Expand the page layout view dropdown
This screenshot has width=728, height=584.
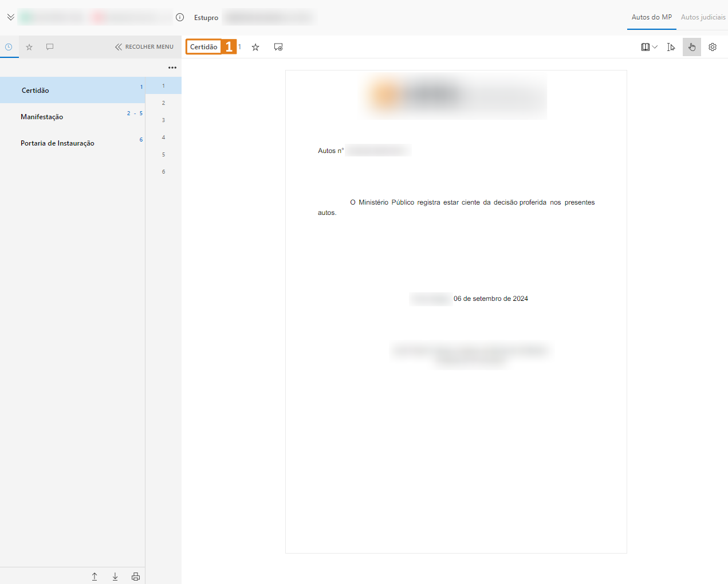[649, 47]
